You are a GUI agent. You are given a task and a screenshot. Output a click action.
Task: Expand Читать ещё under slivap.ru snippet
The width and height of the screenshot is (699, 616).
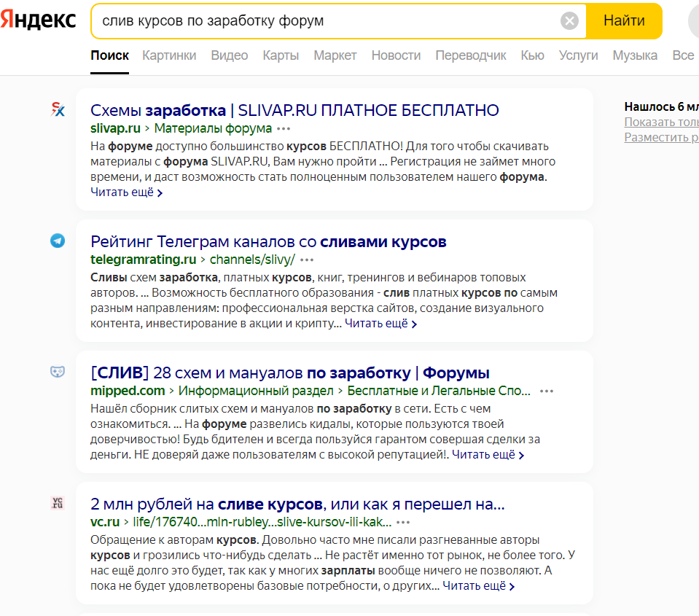coord(127,192)
